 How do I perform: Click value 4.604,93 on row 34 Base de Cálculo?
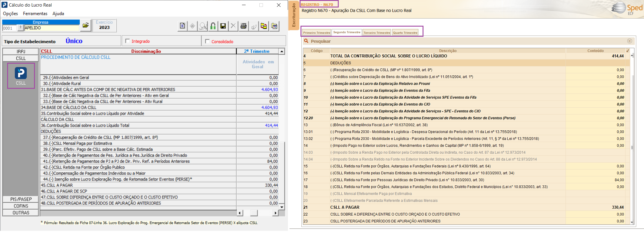click(x=269, y=107)
